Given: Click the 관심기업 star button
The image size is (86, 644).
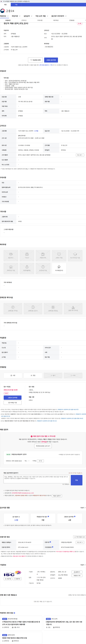Looking at the screenshot, I should pos(8,579).
